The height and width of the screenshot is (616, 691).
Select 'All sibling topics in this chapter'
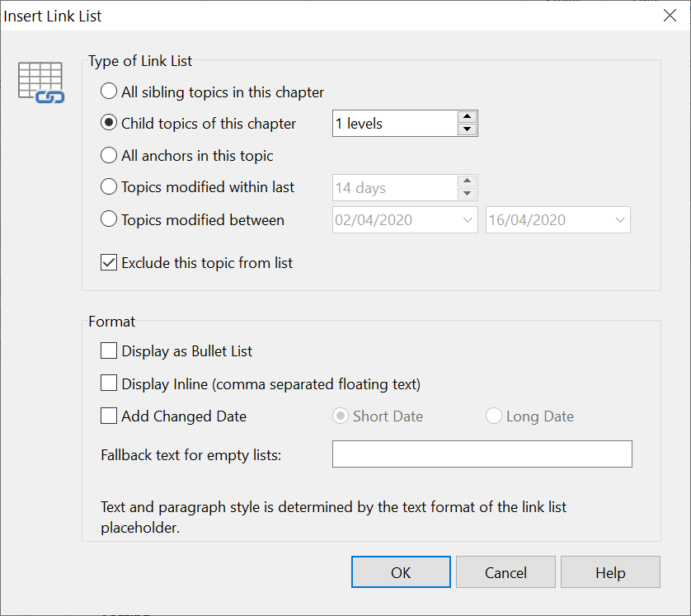[108, 92]
